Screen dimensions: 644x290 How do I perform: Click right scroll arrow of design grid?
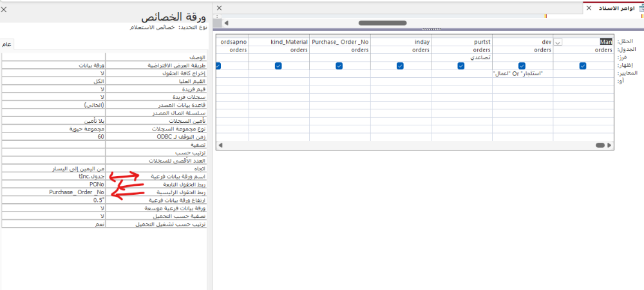(x=610, y=146)
